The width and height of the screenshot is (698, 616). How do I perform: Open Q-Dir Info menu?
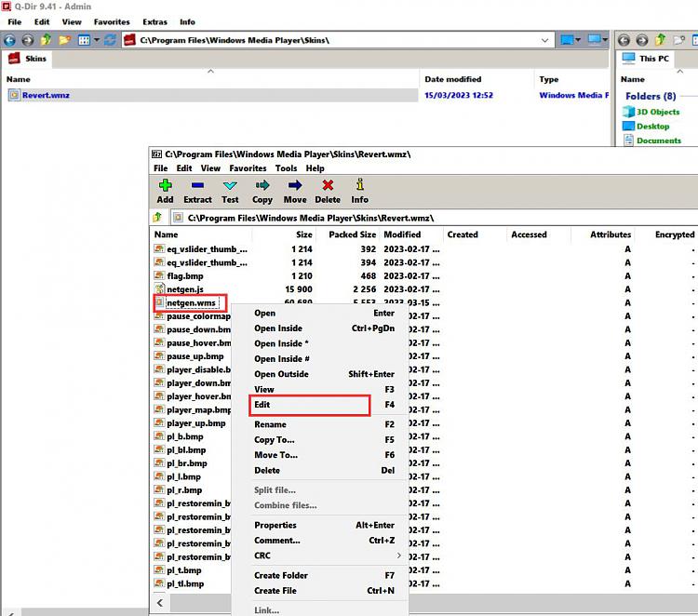point(187,21)
